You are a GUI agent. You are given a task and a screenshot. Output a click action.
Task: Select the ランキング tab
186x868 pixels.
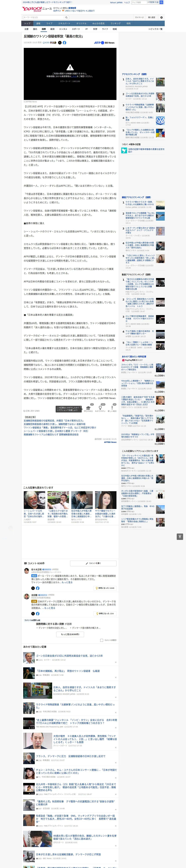pos(115,24)
